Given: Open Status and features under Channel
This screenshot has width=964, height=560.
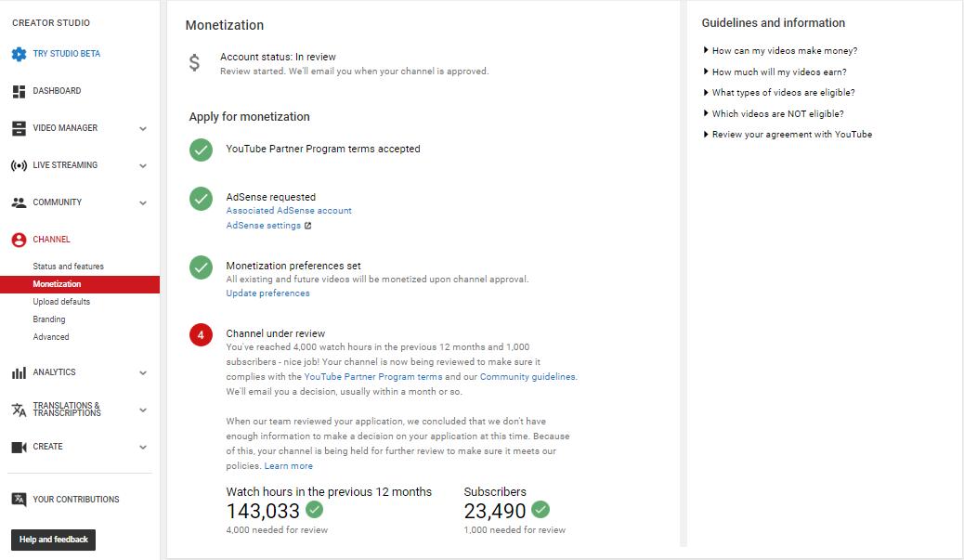Looking at the screenshot, I should pyautogui.click(x=68, y=267).
